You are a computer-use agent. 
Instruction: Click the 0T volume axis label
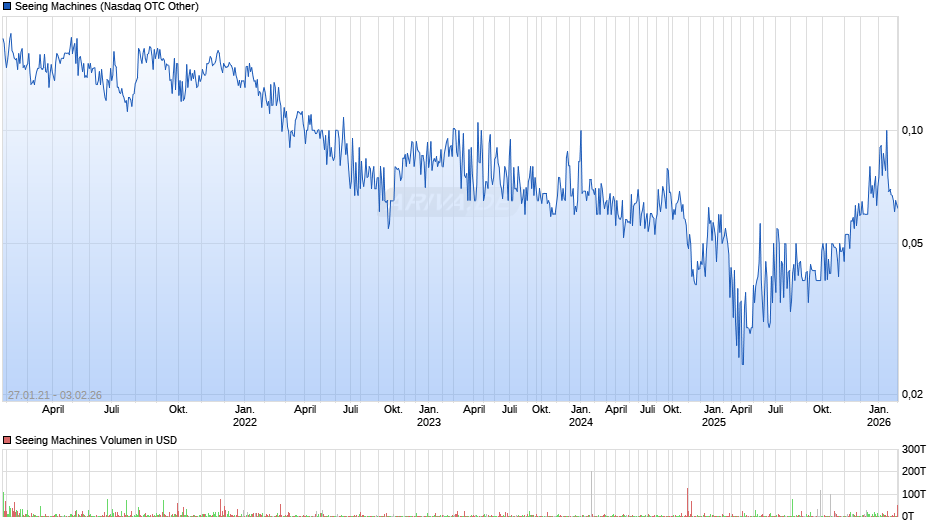pos(908,516)
